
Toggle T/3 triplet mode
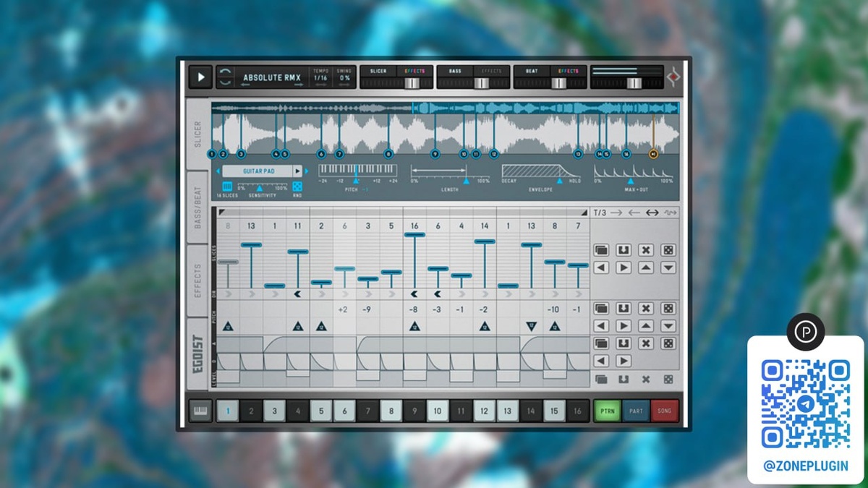[x=600, y=213]
